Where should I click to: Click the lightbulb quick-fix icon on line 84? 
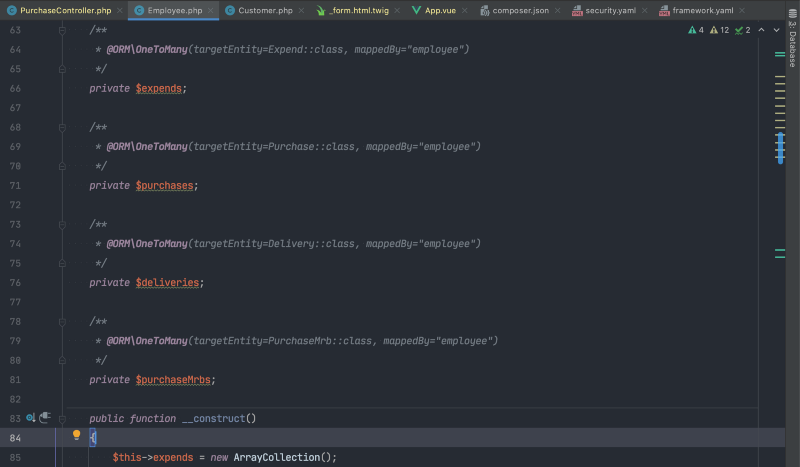click(x=77, y=435)
